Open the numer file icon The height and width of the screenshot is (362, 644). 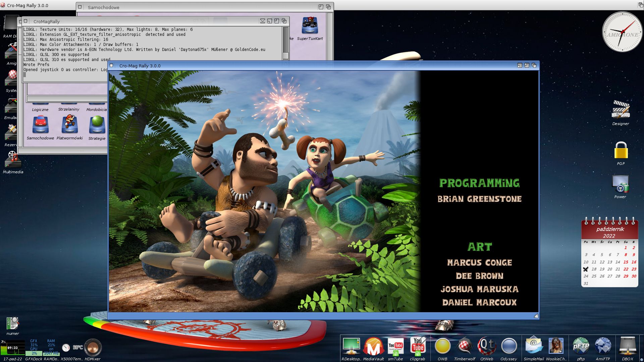[13, 323]
